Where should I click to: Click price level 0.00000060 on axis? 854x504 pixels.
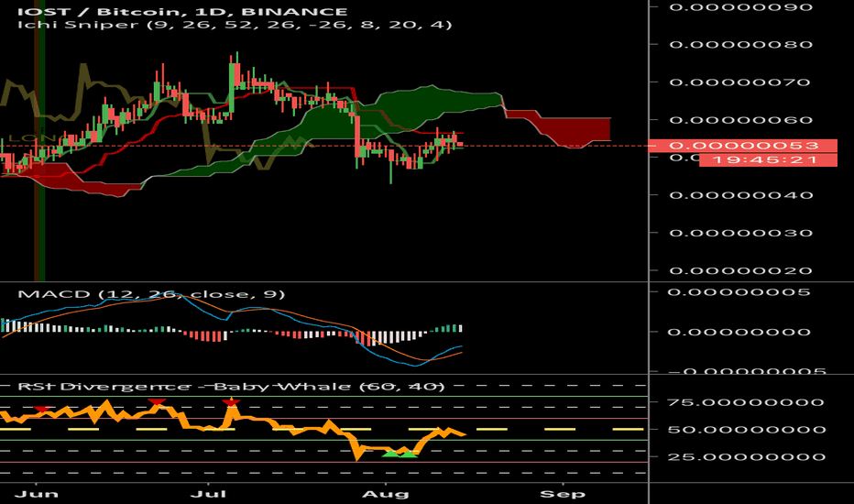[740, 120]
